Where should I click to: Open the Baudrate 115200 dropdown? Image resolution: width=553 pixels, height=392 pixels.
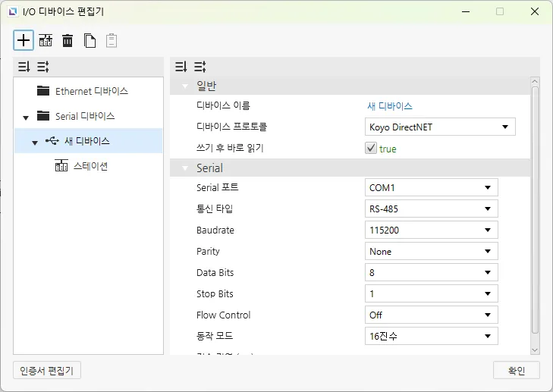(431, 230)
